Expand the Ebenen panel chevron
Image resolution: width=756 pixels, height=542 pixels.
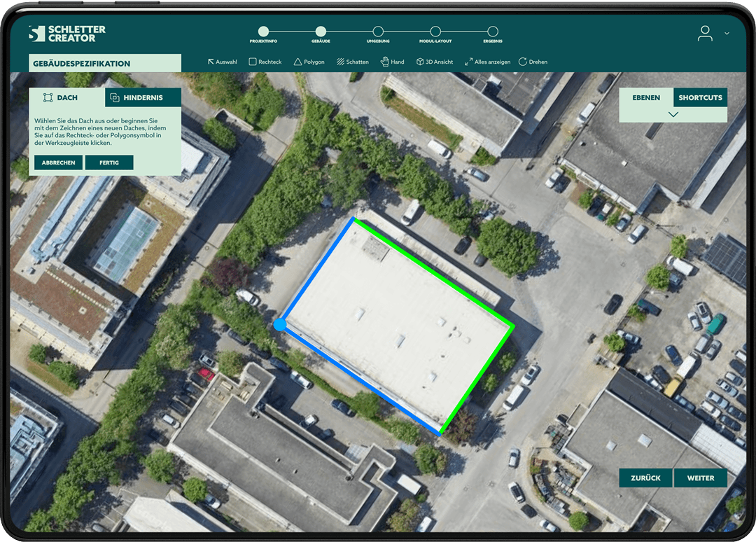point(673,114)
